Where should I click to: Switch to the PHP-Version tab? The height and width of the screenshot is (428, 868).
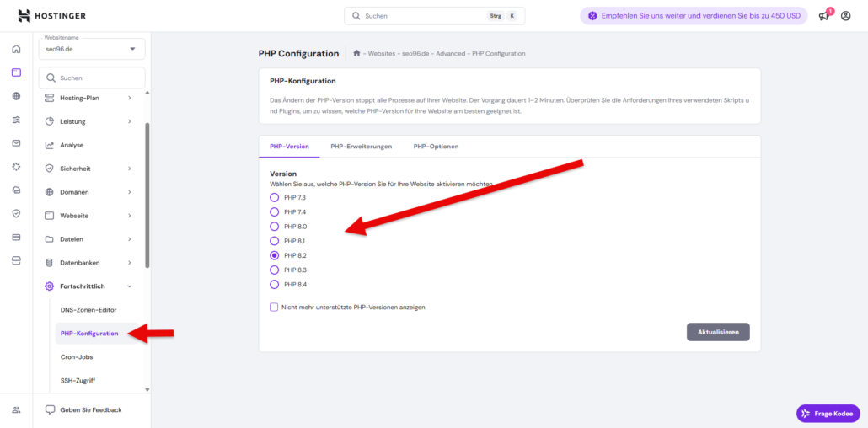[x=289, y=147]
